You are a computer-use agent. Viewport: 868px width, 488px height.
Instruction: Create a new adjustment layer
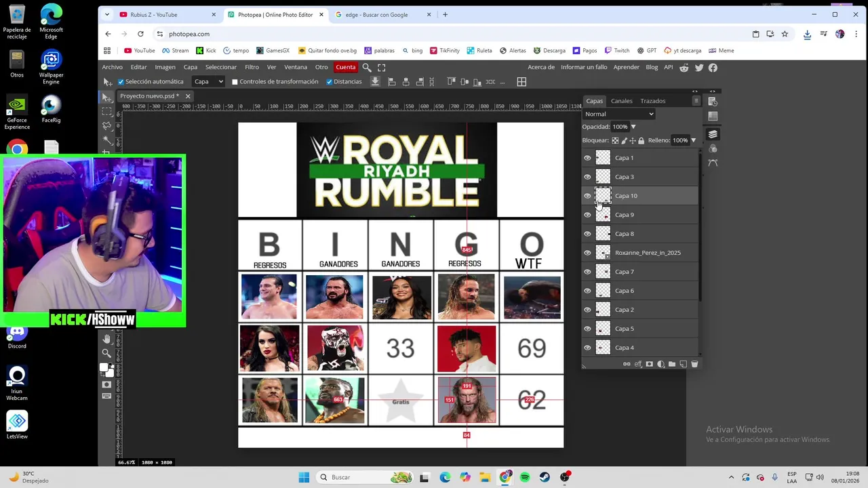click(660, 364)
